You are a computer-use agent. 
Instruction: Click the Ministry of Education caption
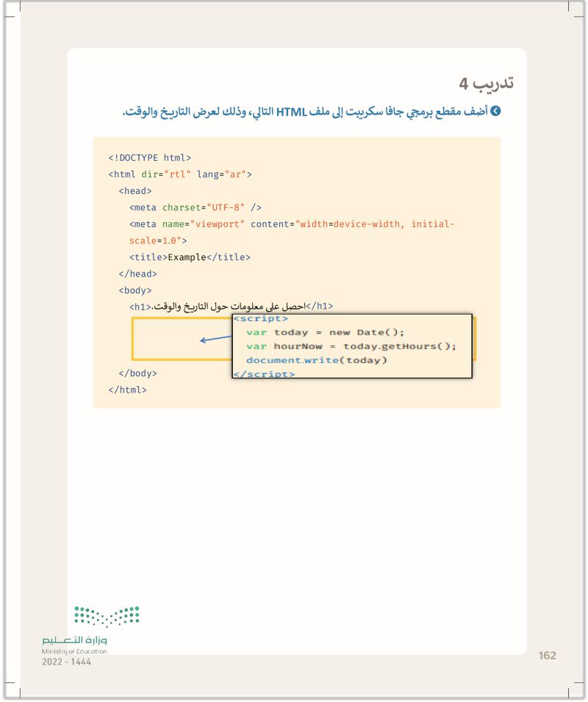[74, 651]
